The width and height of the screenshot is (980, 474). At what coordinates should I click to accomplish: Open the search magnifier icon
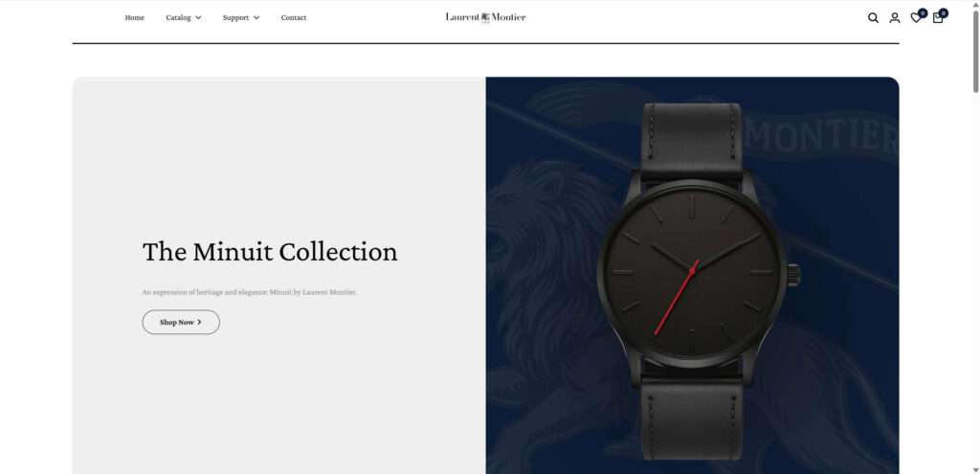(873, 18)
